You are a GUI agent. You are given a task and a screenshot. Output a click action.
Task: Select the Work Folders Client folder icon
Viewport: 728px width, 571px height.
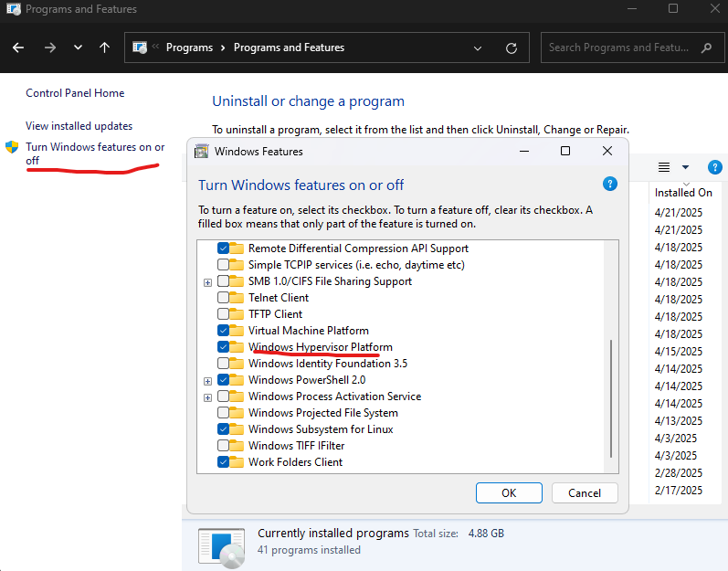coord(237,462)
